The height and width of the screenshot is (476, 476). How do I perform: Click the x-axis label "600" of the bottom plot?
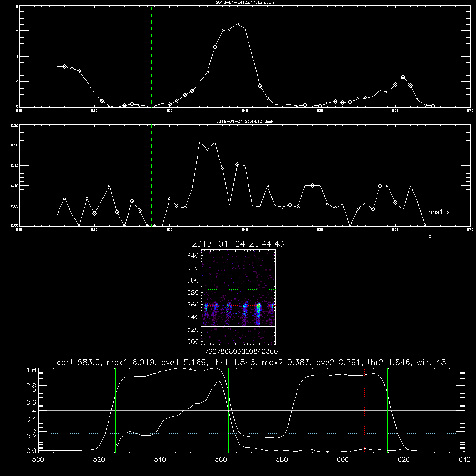point(343,460)
